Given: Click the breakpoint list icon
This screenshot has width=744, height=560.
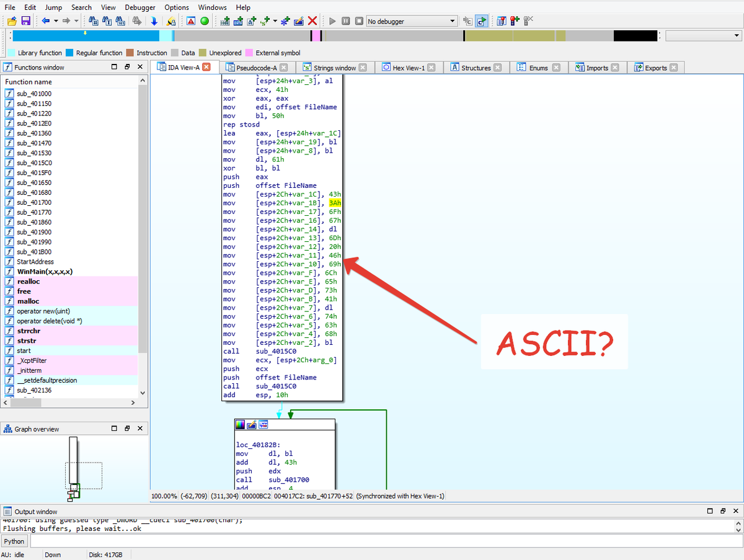Looking at the screenshot, I should coord(502,21).
